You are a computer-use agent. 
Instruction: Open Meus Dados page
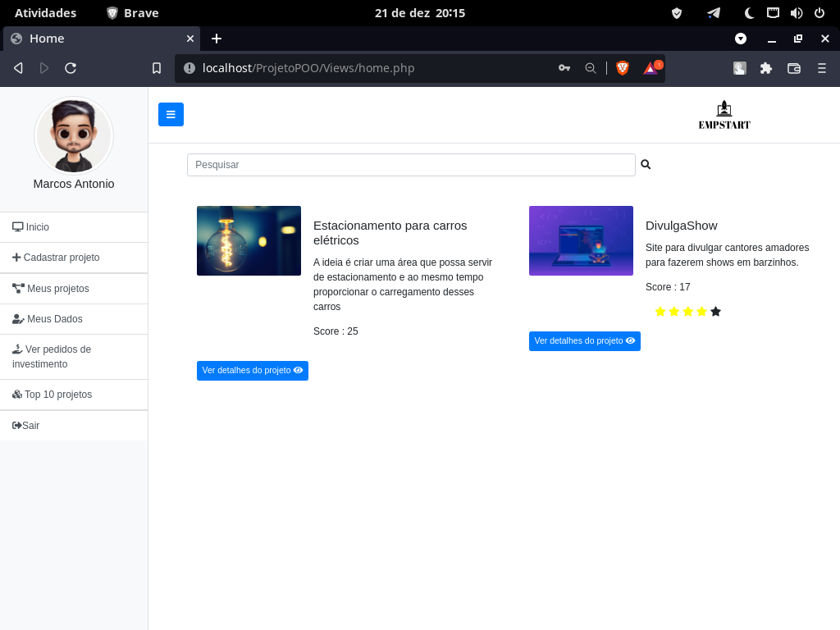tap(74, 319)
